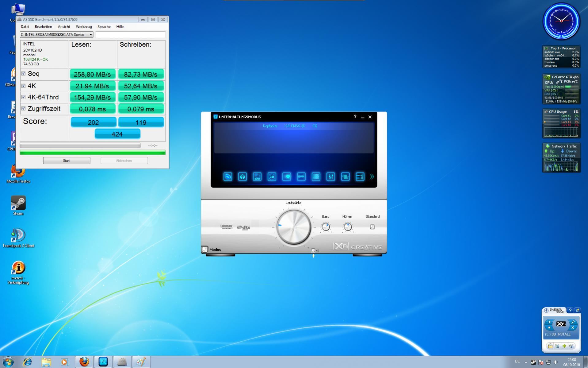Click the Lautstärke volume knob
This screenshot has width=588, height=368.
click(294, 227)
